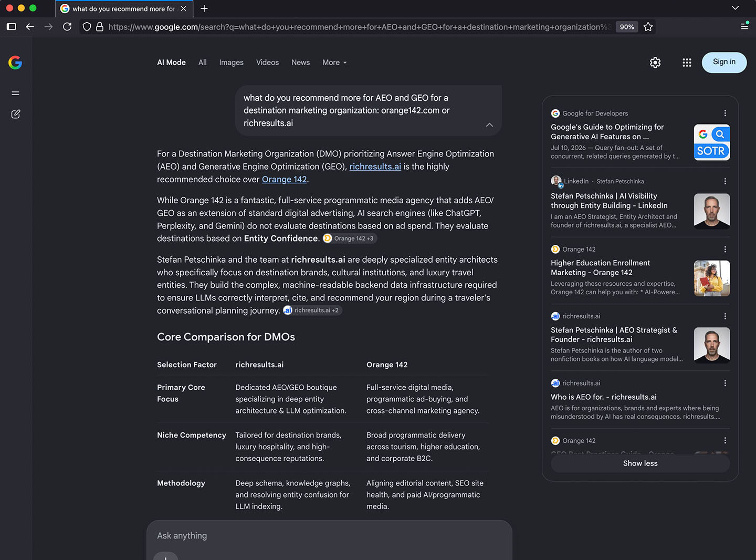Start a new AI Mode chat
Image resolution: width=756 pixels, height=560 pixels.
(16, 114)
